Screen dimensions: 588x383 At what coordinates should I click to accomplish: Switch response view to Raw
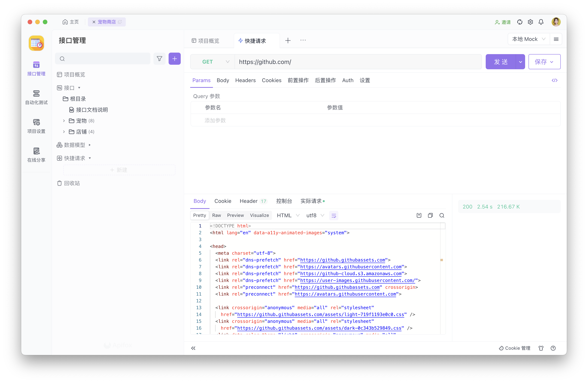click(216, 215)
